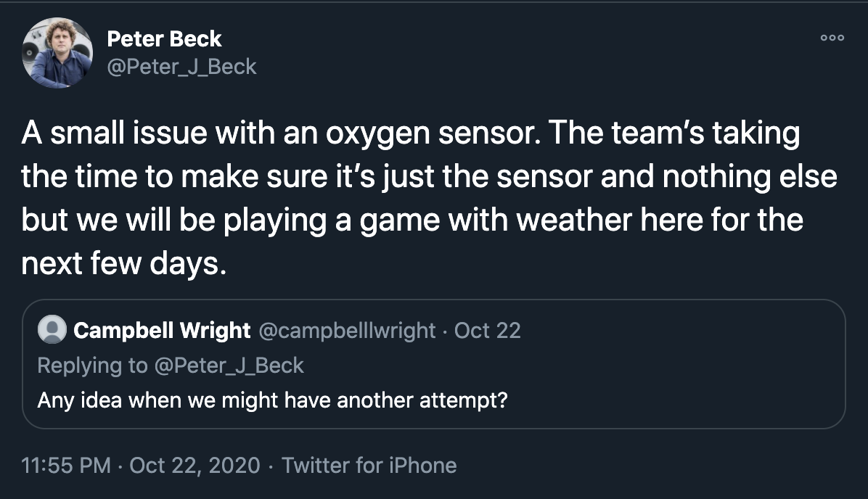Screen dimensions: 868x499
Task: Click tweet line 'but we will be playing'
Action: [412, 220]
